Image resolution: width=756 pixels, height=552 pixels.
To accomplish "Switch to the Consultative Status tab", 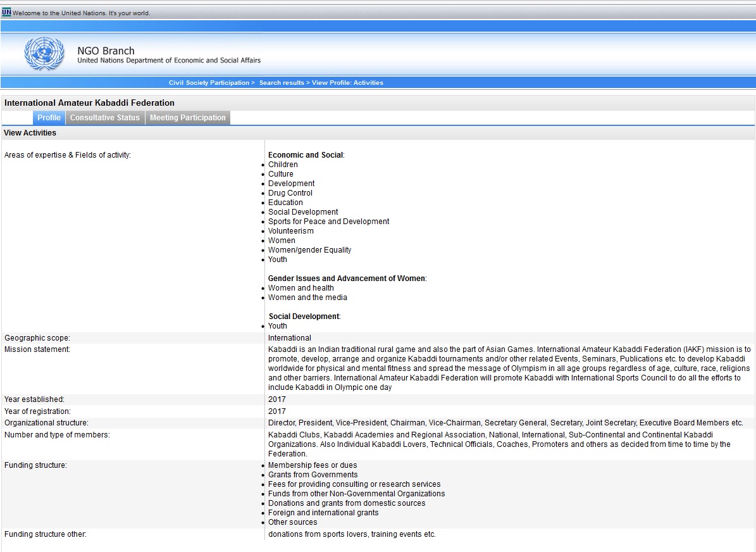I will point(105,118).
